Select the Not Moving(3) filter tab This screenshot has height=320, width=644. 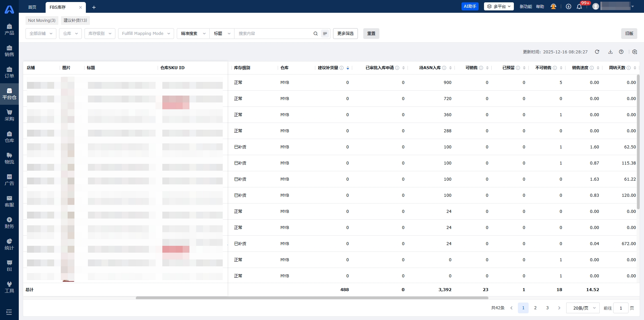pyautogui.click(x=42, y=20)
